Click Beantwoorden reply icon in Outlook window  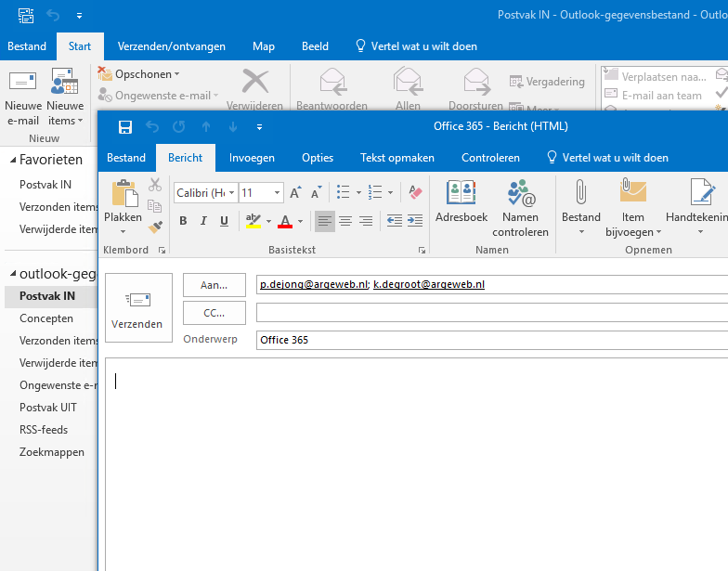(332, 82)
